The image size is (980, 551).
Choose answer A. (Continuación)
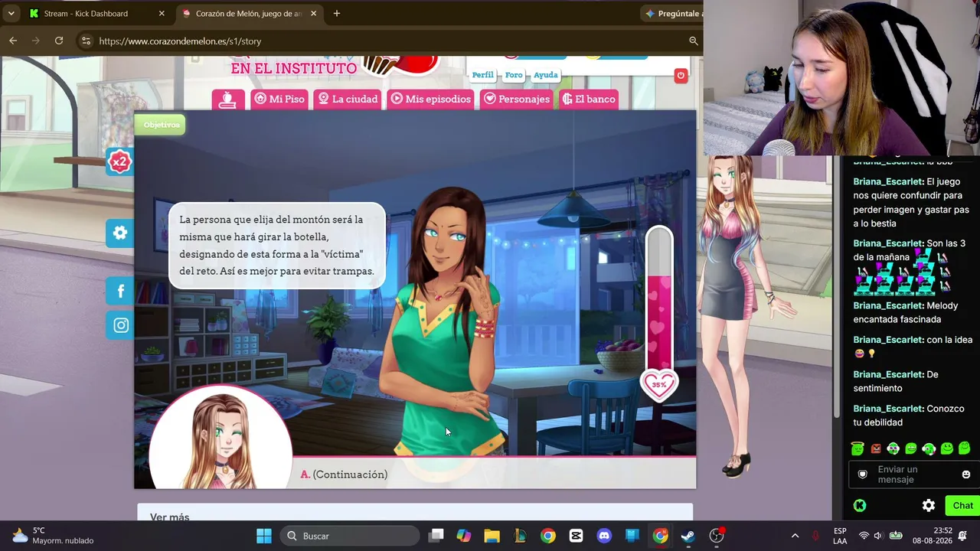(x=344, y=474)
